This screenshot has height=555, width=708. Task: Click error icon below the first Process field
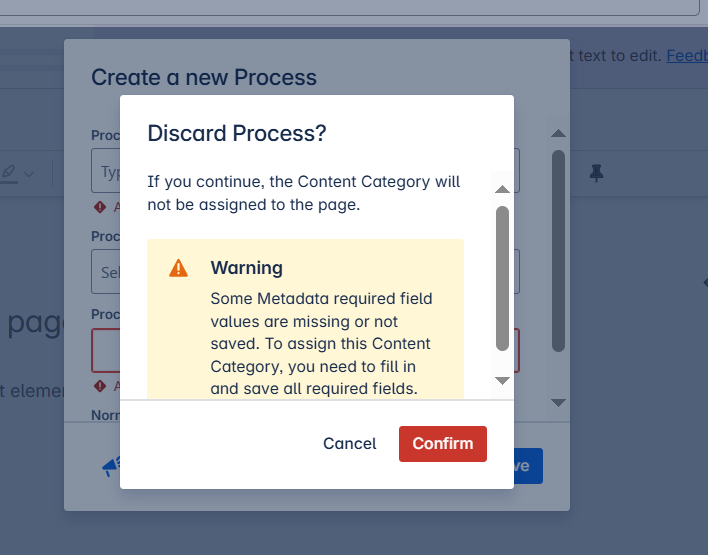100,207
